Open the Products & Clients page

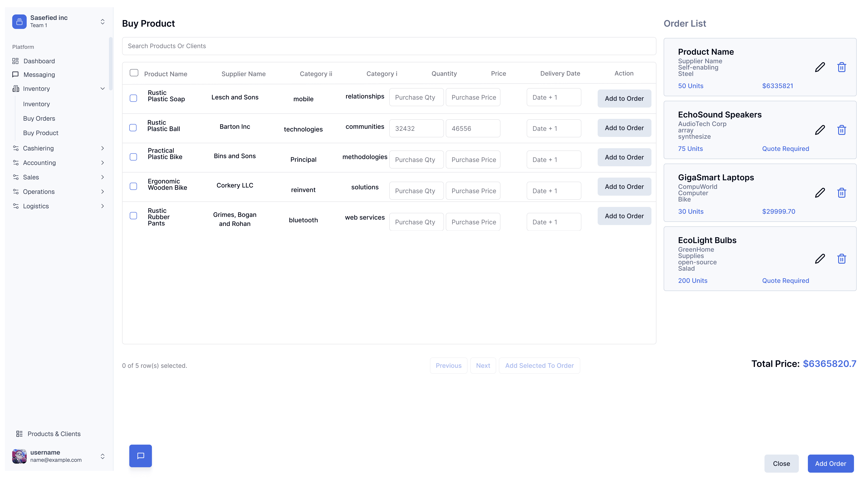tap(54, 434)
